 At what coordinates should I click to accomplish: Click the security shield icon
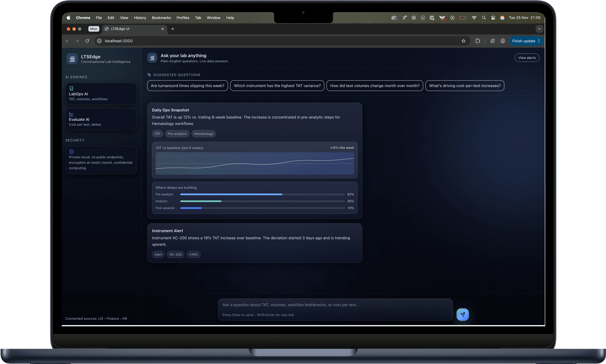tap(71, 152)
